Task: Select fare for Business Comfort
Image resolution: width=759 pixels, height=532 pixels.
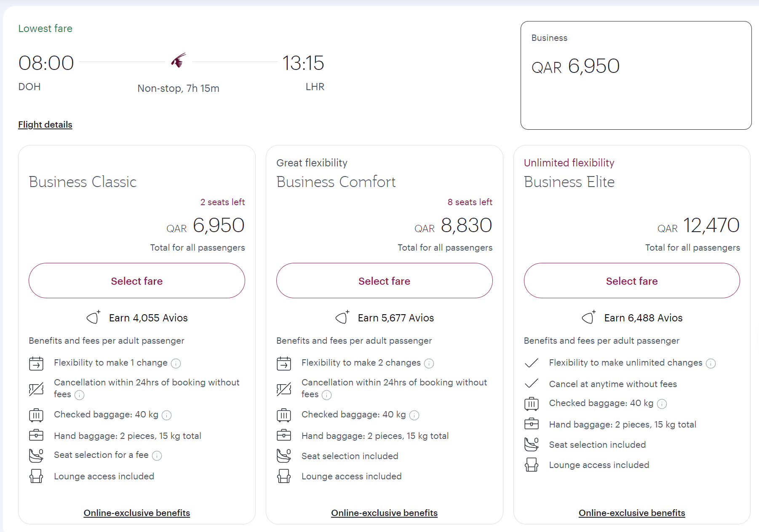Action: point(384,281)
